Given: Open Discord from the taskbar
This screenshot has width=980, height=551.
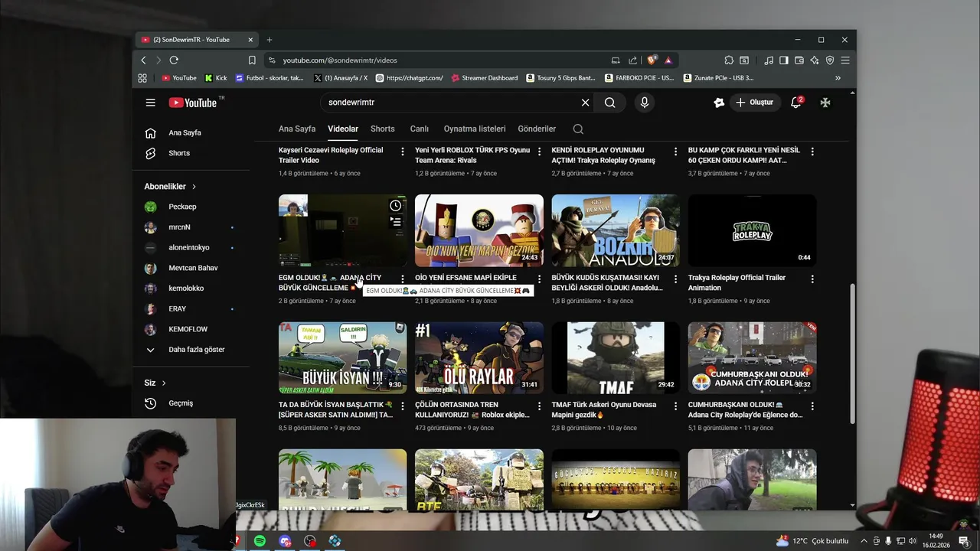Looking at the screenshot, I should (x=285, y=541).
